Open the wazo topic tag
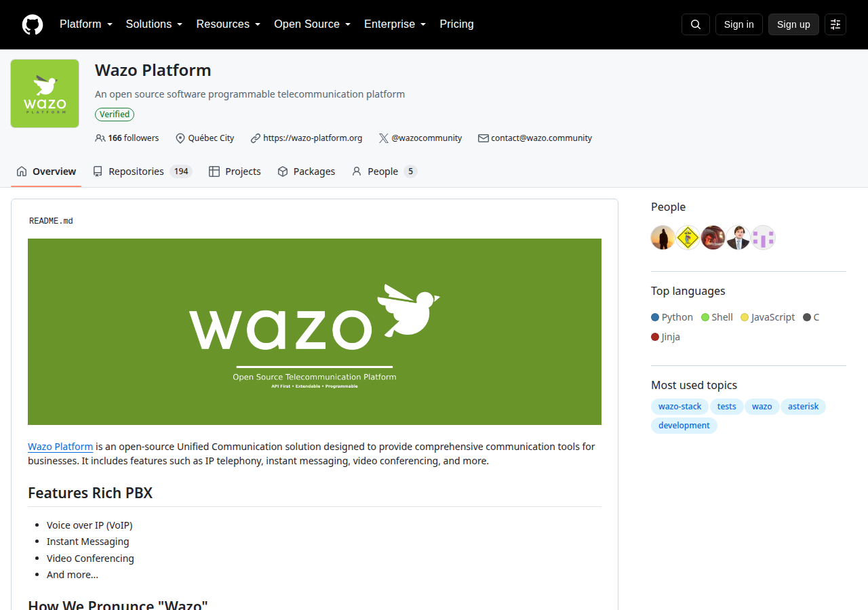 pos(762,407)
